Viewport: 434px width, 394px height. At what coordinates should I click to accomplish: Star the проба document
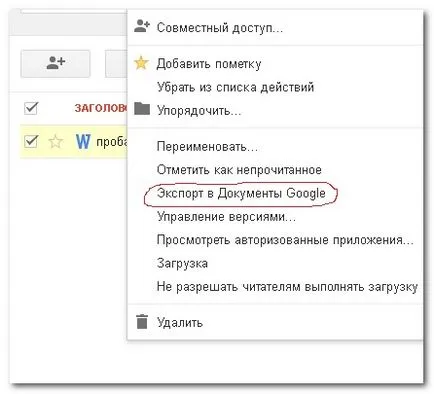[x=55, y=142]
